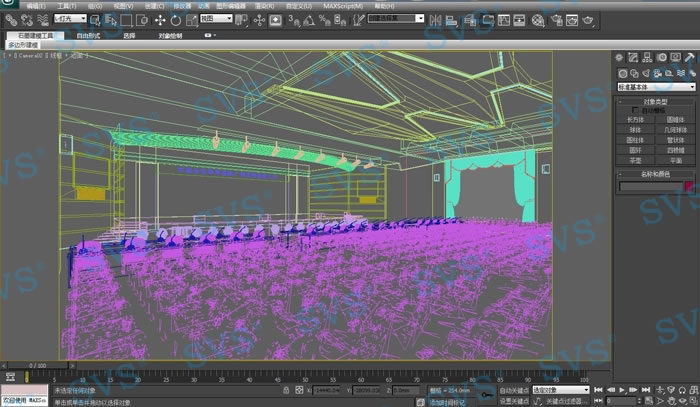The image size is (700, 407).
Task: Open the Modify tab in command panel
Action: pyautogui.click(x=632, y=58)
